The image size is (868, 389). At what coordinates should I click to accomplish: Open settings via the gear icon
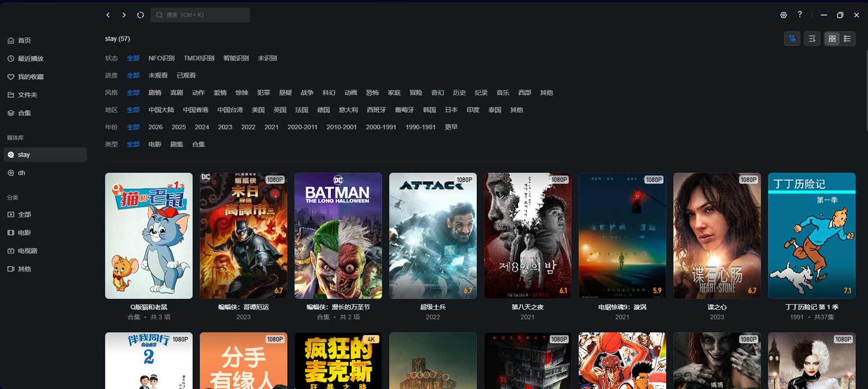[x=784, y=15]
